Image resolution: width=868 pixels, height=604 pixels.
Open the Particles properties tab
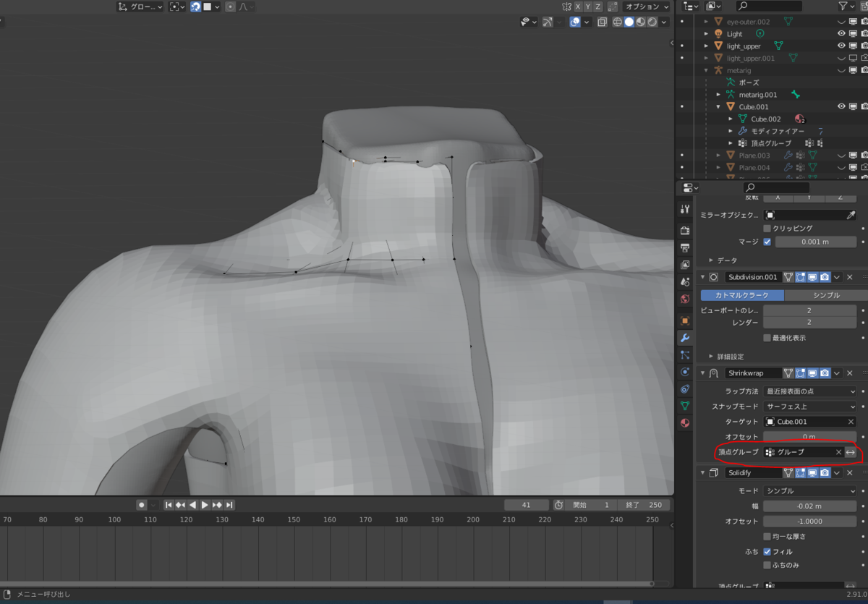click(685, 355)
